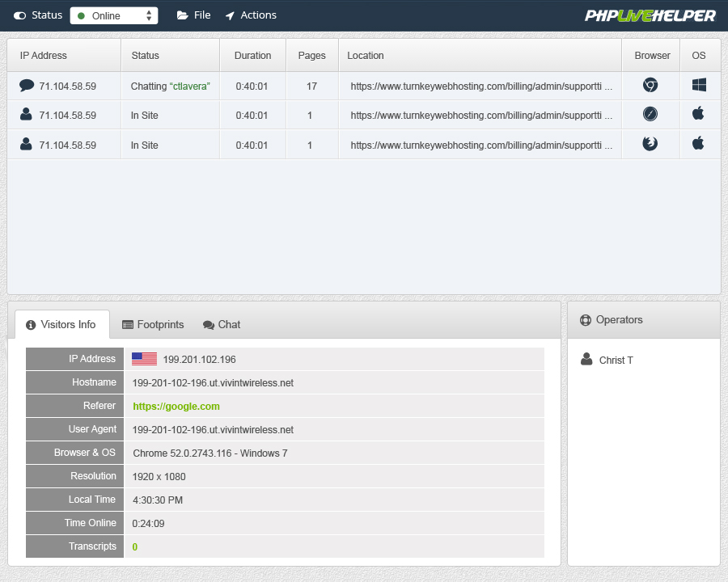The image size is (728, 582).
Task: Switch to the Footprints tab
Action: click(153, 324)
